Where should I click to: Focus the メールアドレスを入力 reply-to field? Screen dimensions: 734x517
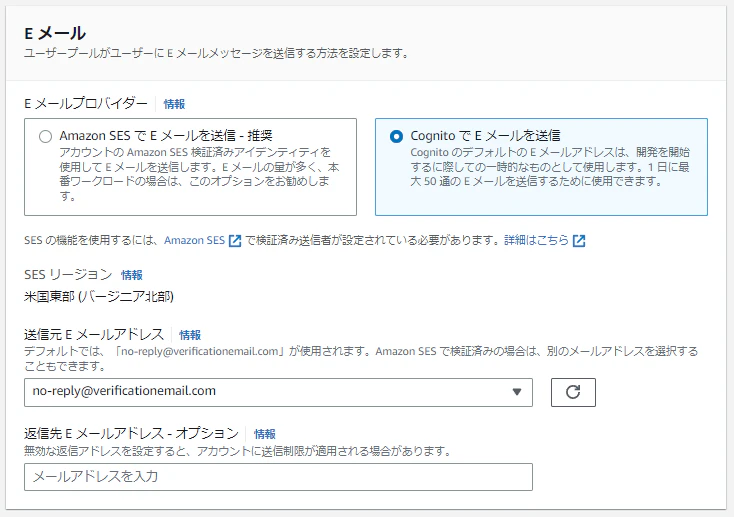coord(278,477)
